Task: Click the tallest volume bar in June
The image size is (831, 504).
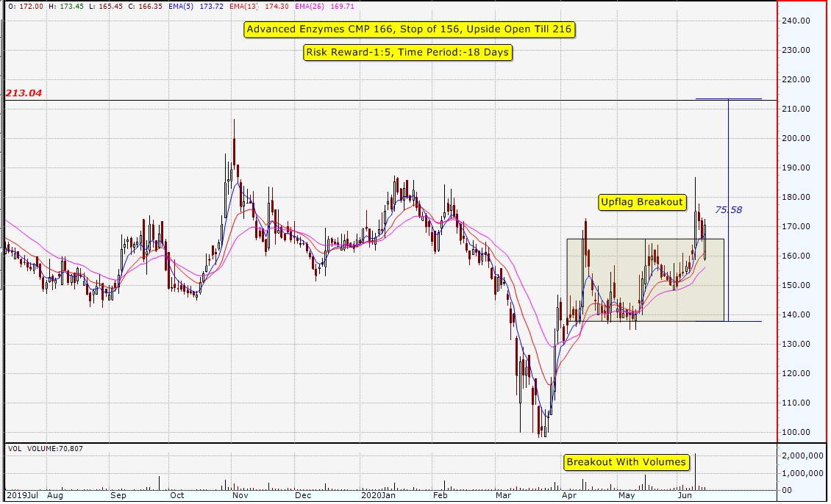Action: pos(695,472)
